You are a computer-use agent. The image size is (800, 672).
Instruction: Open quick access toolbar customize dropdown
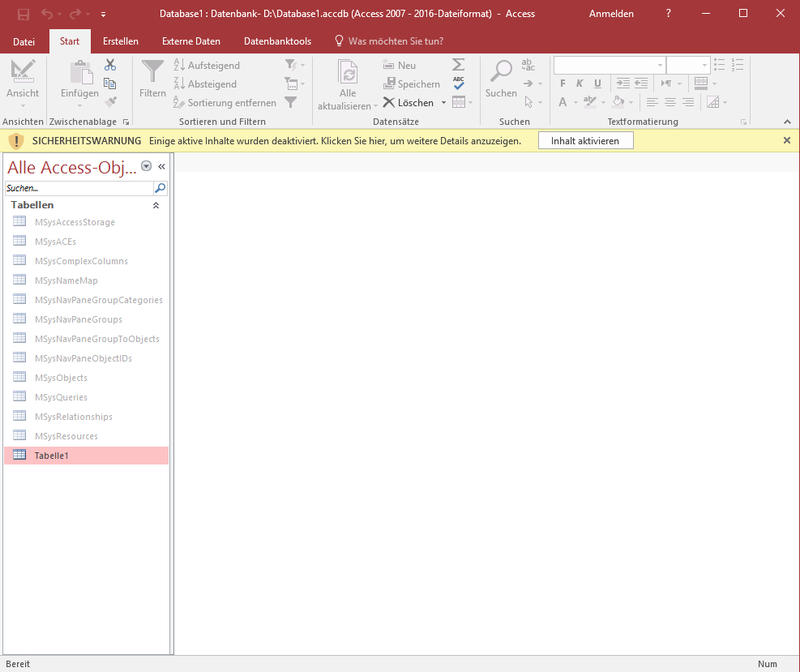[x=103, y=14]
